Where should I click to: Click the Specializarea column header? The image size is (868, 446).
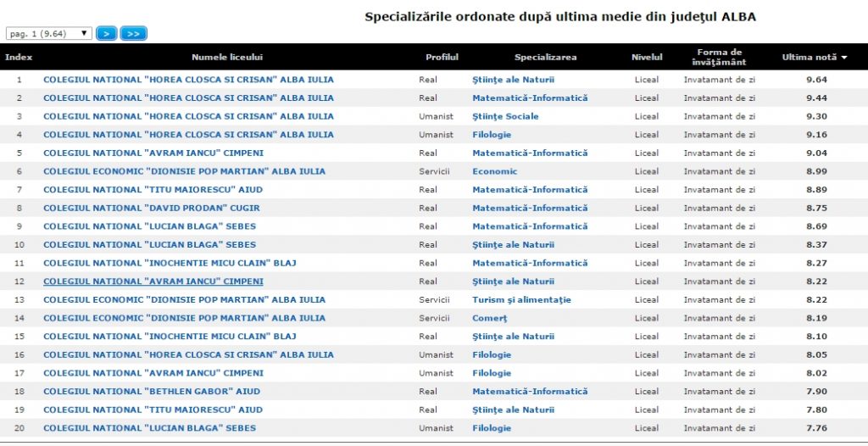click(x=545, y=57)
